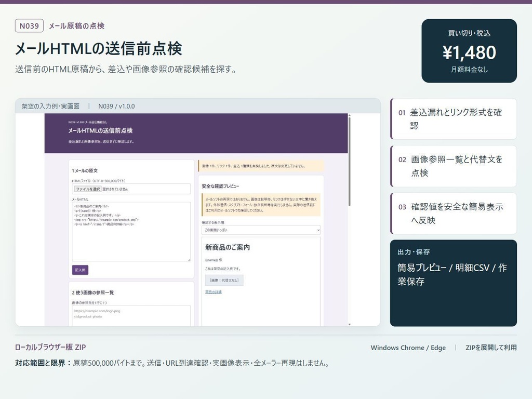The image size is (532, 399).
Task: Click the ファイルを選択 file chooser button
Action: [x=87, y=189]
